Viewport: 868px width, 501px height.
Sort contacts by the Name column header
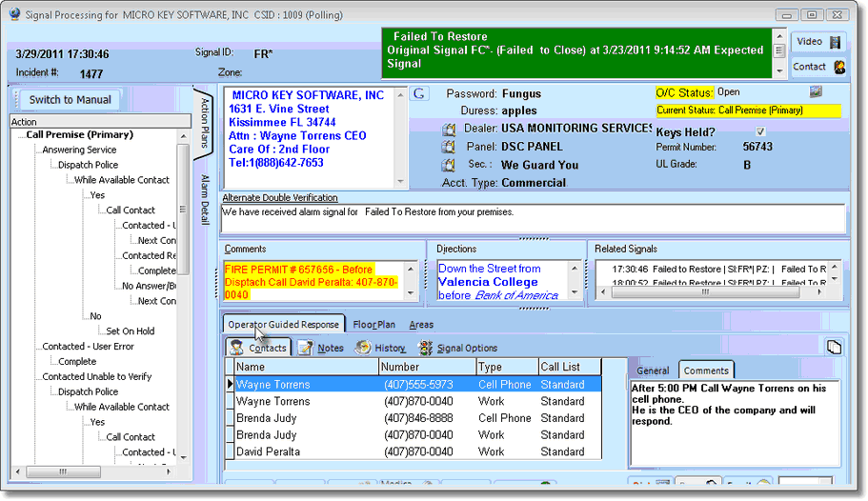(307, 367)
